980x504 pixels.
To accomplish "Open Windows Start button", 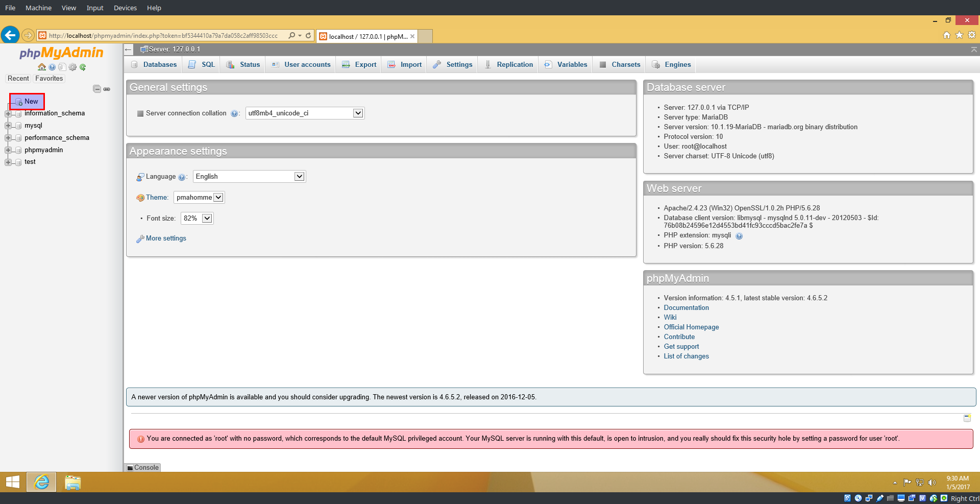I will (x=12, y=482).
